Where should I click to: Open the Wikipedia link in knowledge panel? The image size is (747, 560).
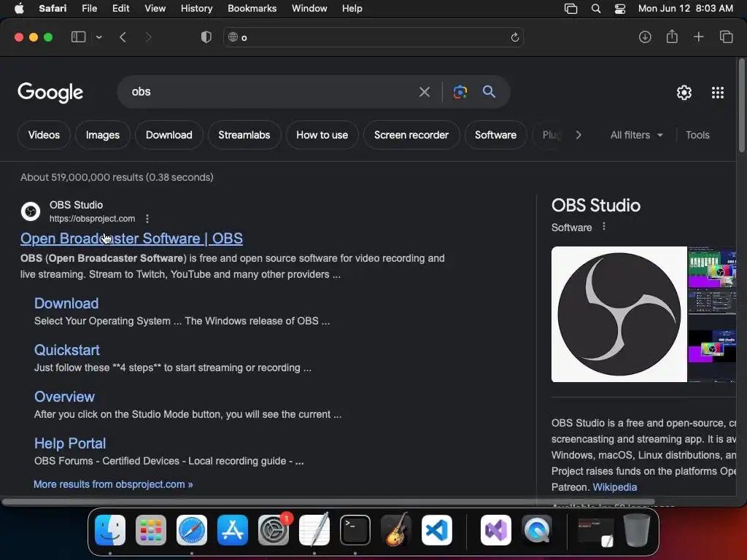click(x=614, y=487)
